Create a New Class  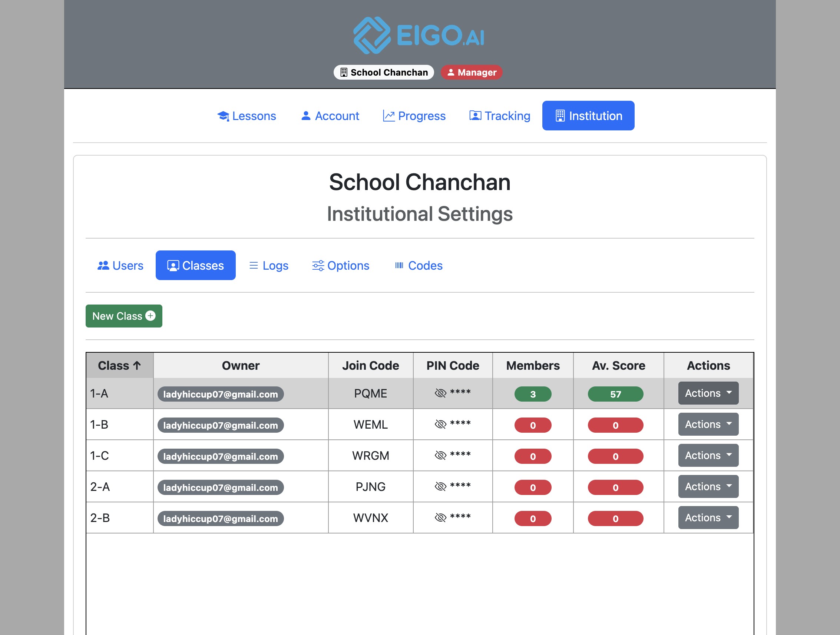[124, 316]
